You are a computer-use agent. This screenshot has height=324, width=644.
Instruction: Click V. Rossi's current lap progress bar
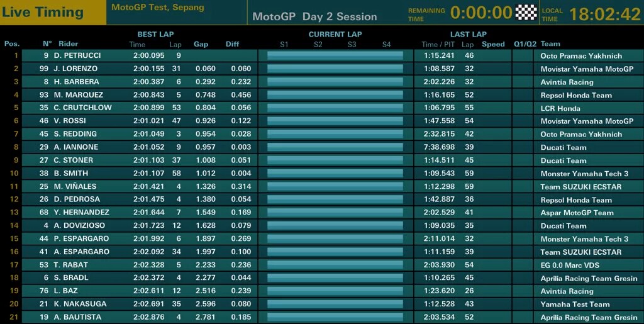click(x=335, y=121)
